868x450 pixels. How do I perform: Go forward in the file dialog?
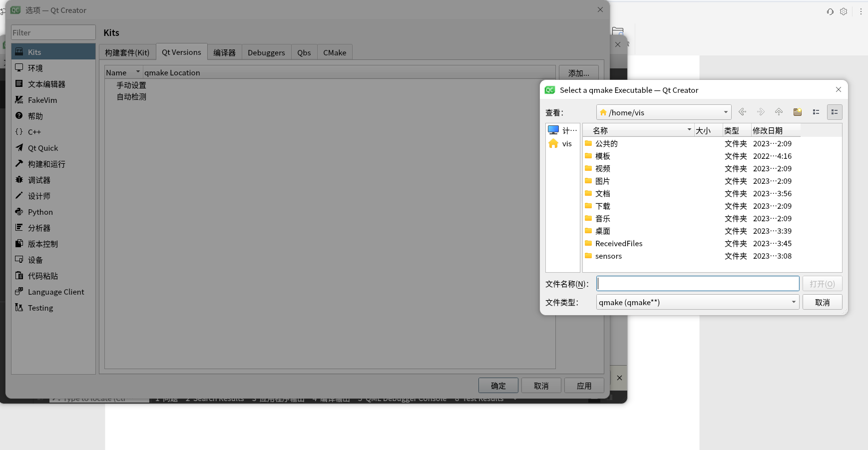(761, 112)
